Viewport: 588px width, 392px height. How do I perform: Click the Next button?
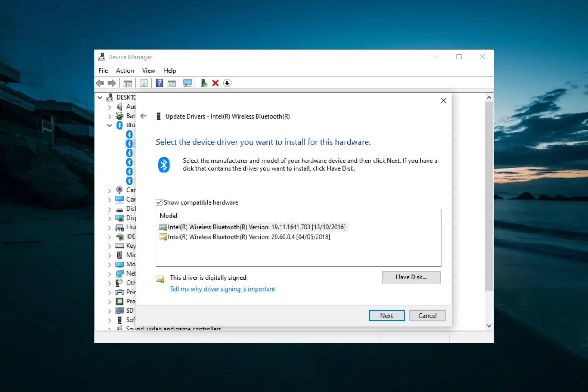[x=386, y=315]
